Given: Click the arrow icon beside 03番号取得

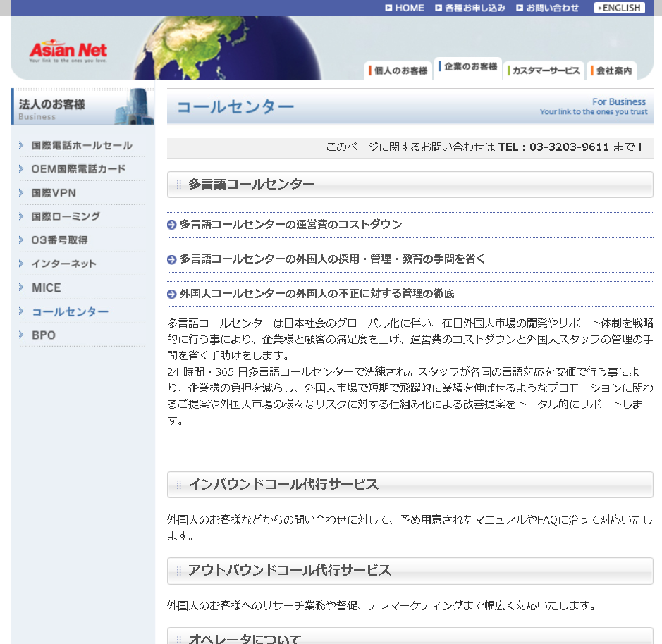Looking at the screenshot, I should tap(21, 240).
